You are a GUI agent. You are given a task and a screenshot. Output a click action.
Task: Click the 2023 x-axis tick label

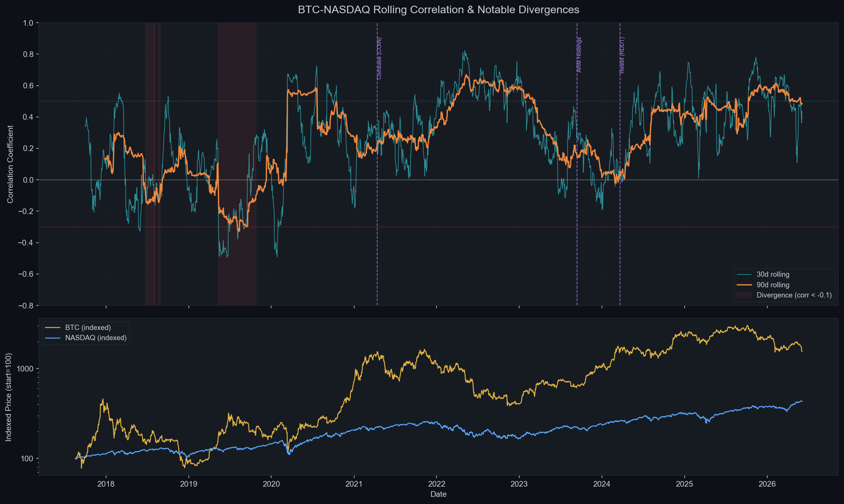point(519,484)
